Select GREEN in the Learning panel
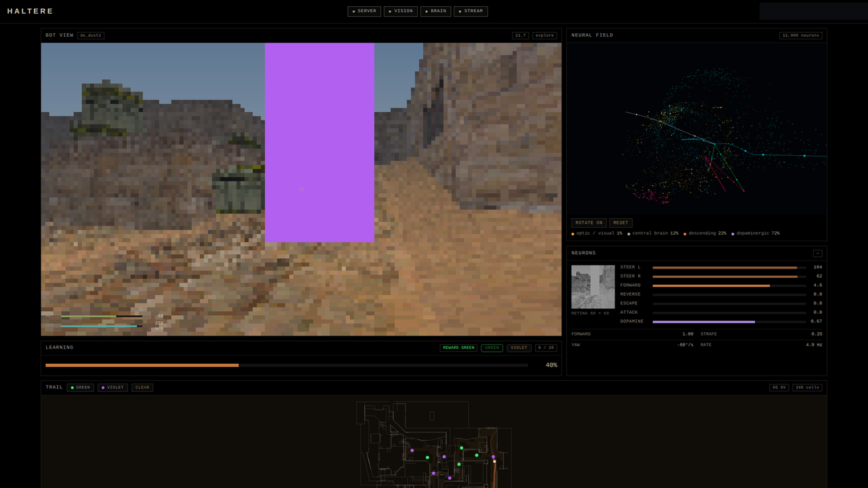Screen dimensions: 868x488 point(492,348)
